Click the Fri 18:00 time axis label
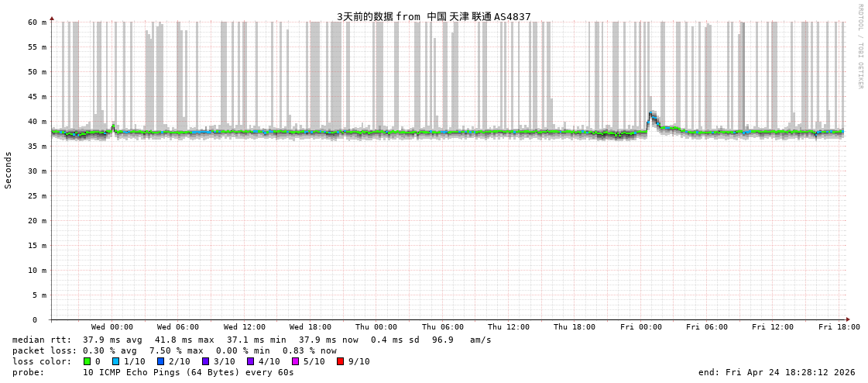This screenshot has height=383, width=868. (x=839, y=327)
